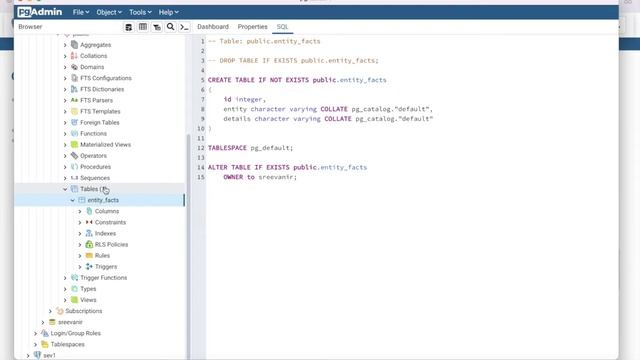This screenshot has height=360, width=640.
Task: Expand the sreevanir database node
Action: pyautogui.click(x=43, y=322)
